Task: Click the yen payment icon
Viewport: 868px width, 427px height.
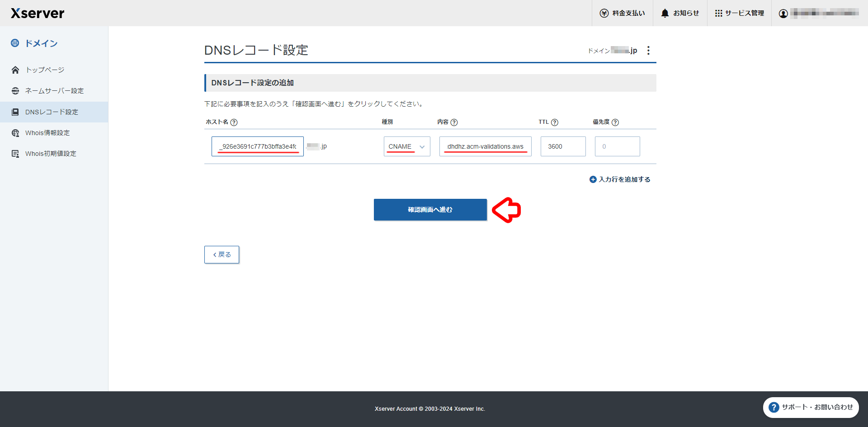Action: [604, 13]
